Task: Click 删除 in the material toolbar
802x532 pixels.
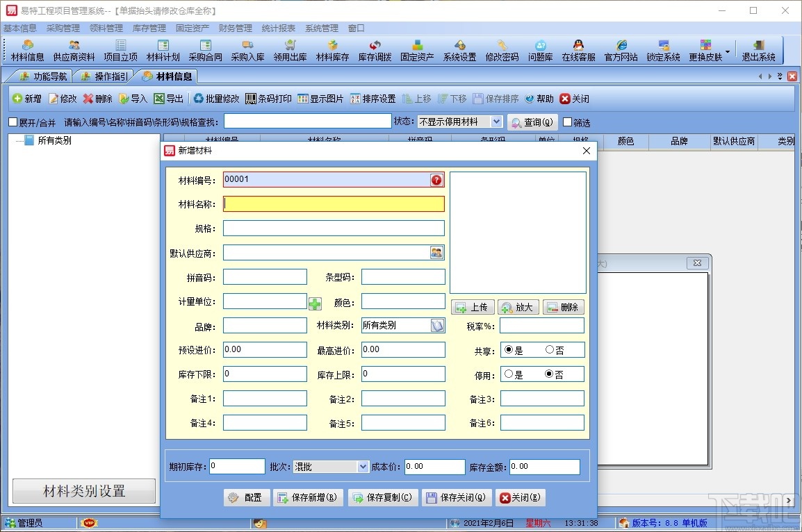Action: click(98, 99)
